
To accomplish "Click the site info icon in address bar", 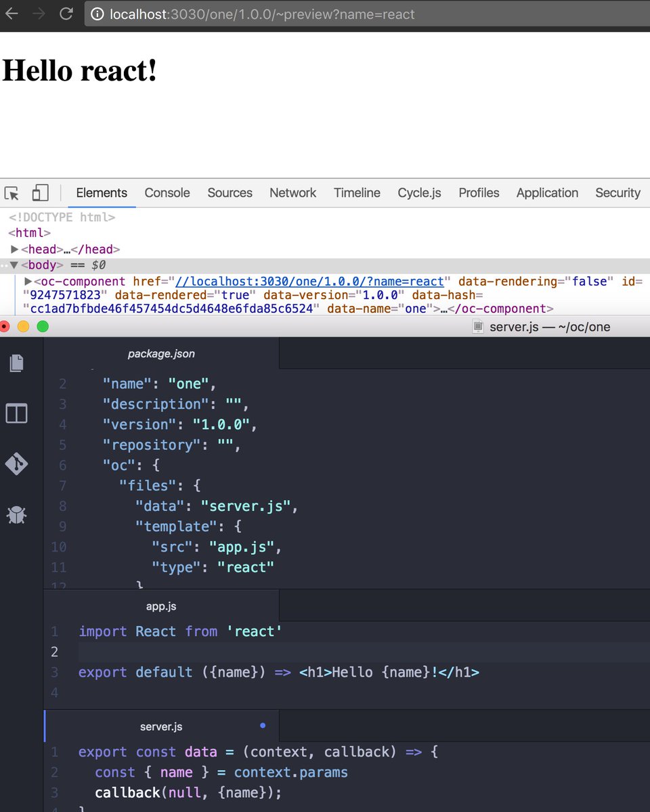I will tap(97, 14).
